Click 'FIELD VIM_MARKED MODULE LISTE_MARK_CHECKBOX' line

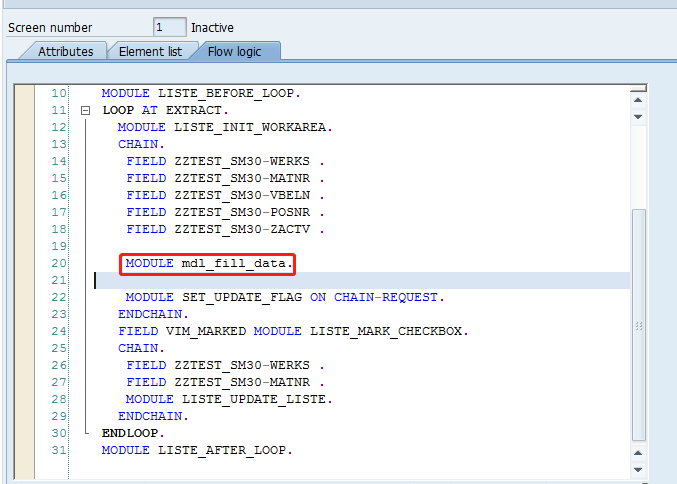[x=293, y=332]
